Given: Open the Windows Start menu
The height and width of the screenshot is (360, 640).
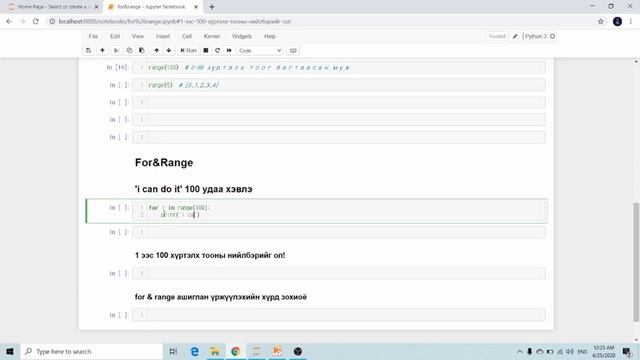Looking at the screenshot, I should (x=10, y=351).
